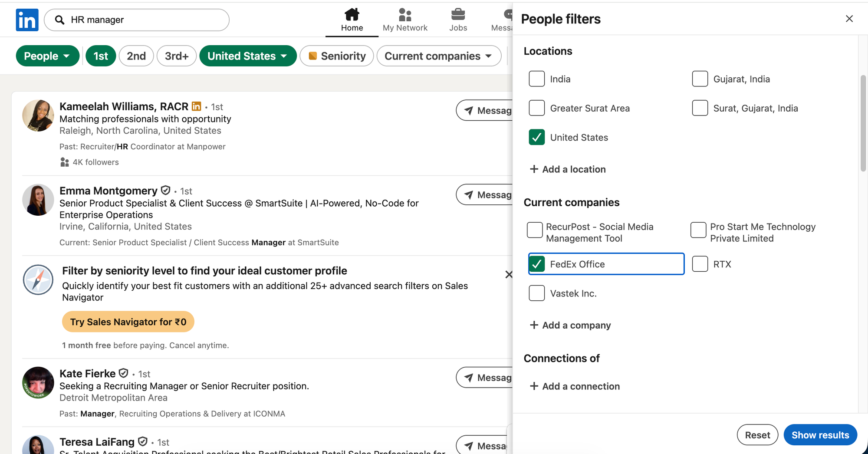Click Add a location plus icon
Image resolution: width=868 pixels, height=454 pixels.
coord(534,169)
